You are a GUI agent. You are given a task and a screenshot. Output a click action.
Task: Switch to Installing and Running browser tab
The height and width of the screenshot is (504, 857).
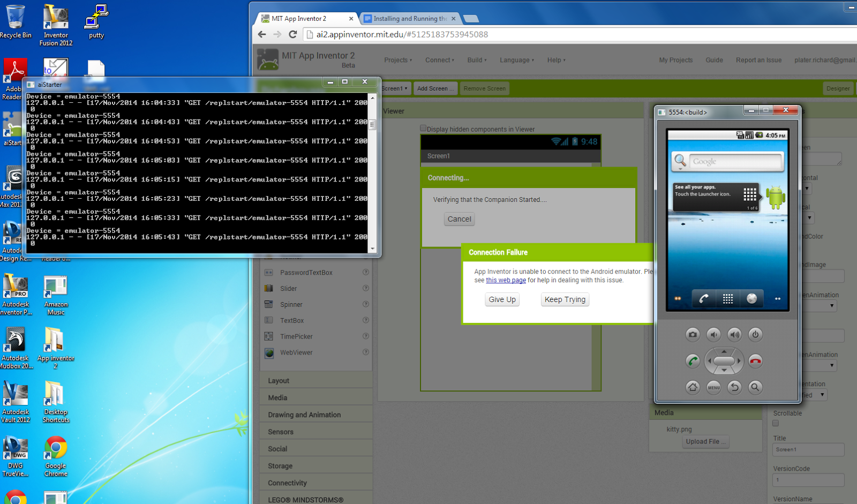pos(410,18)
